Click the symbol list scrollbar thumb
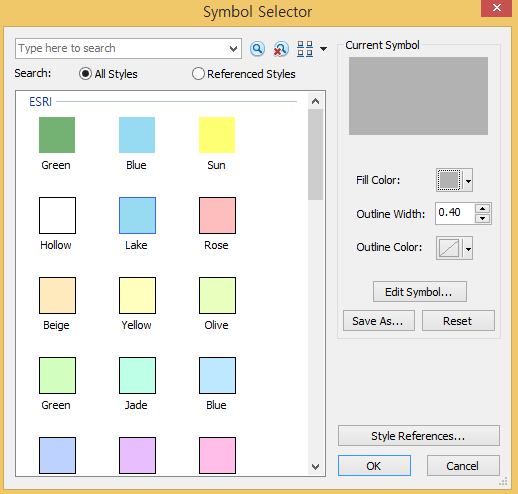Viewport: 518px width, 494px height. click(315, 154)
